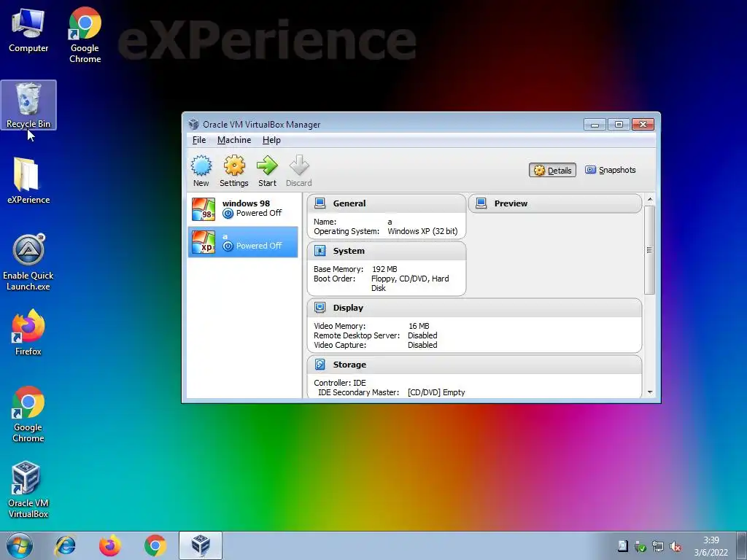Open Settings gear in VirtualBox toolbar

(x=234, y=171)
